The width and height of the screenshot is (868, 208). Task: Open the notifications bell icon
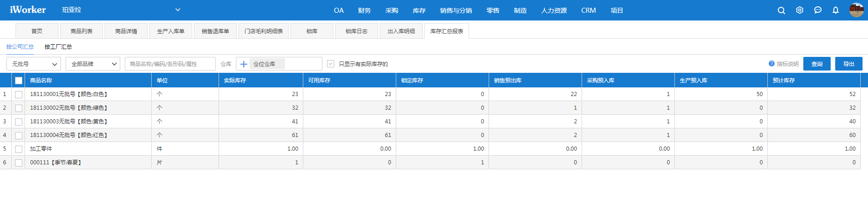click(836, 10)
